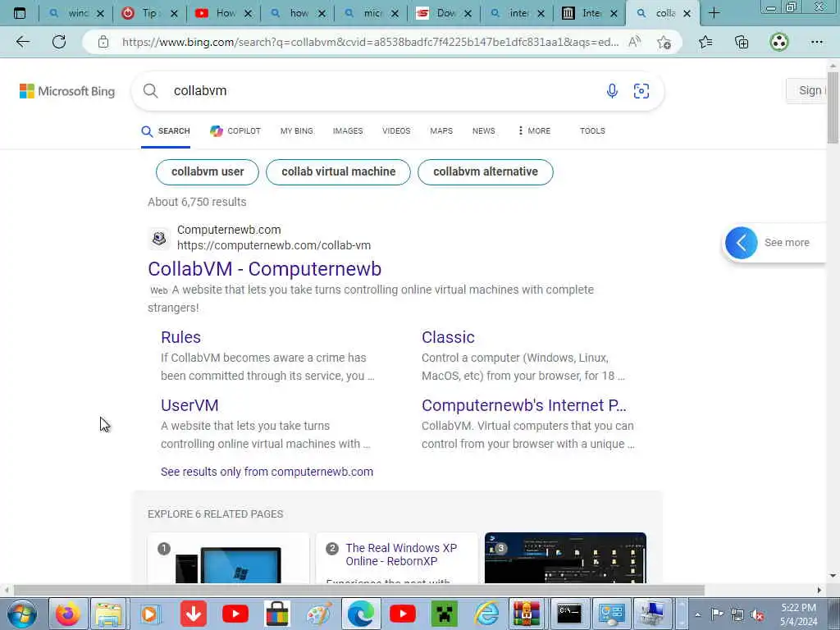Open the Rules sitelink
840x630 pixels.
181,337
